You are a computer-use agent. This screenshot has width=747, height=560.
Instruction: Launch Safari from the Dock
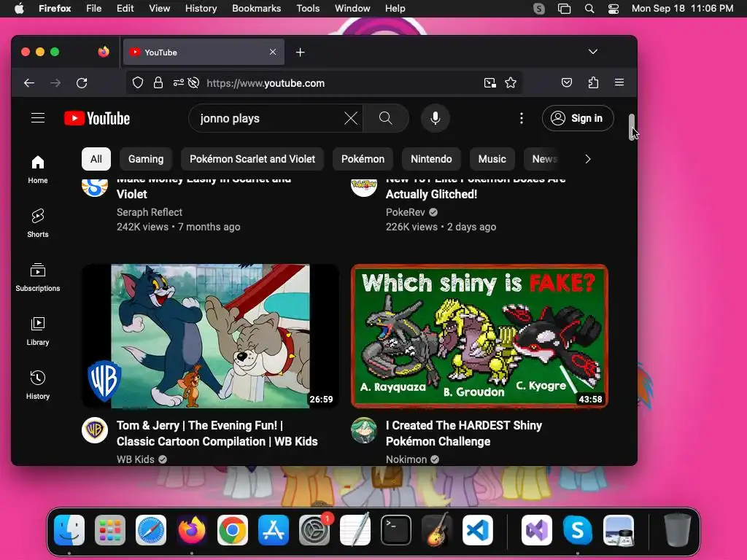click(151, 530)
